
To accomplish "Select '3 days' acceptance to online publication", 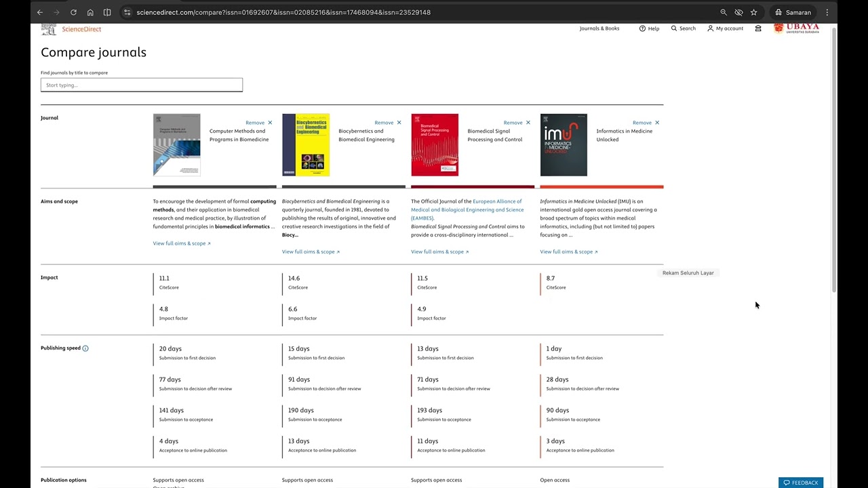I will pos(555,441).
